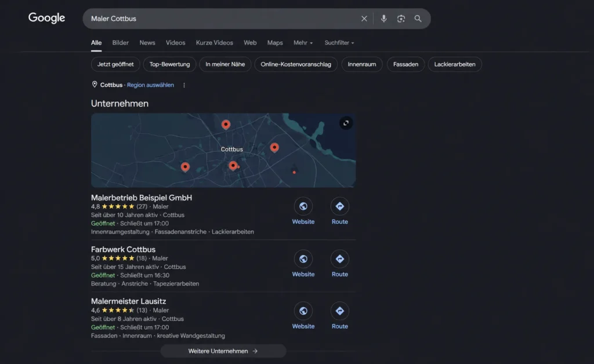Image resolution: width=594 pixels, height=364 pixels.
Task: Click the Unternehmen section heading
Action: pyautogui.click(x=119, y=103)
